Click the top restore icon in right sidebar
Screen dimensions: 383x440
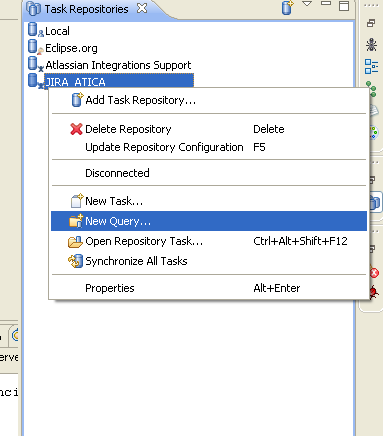371,23
